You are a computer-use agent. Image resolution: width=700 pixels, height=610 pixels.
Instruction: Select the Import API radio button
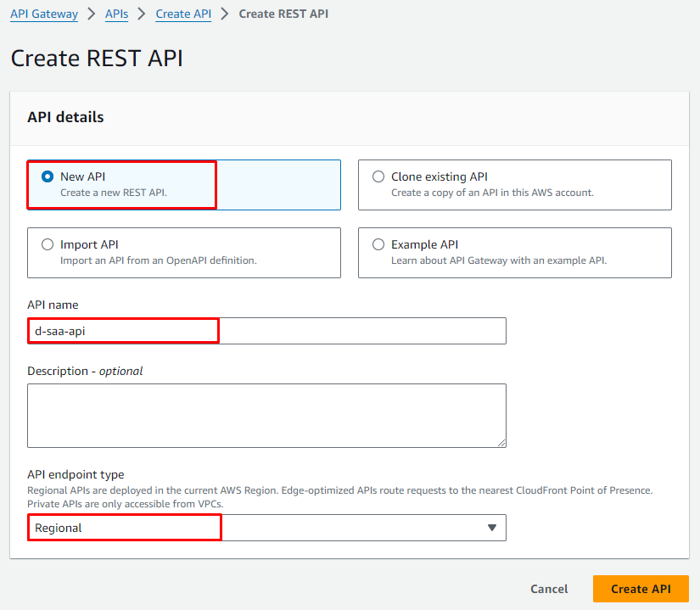(x=48, y=244)
